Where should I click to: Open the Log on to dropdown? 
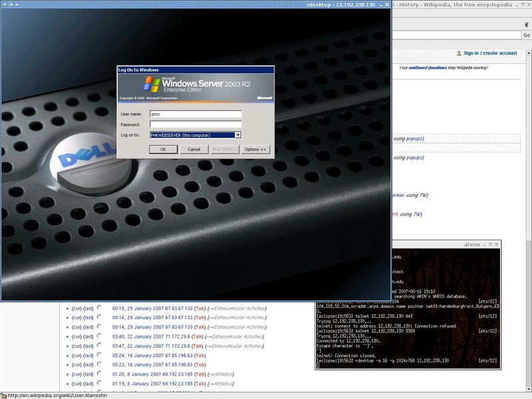[238, 135]
